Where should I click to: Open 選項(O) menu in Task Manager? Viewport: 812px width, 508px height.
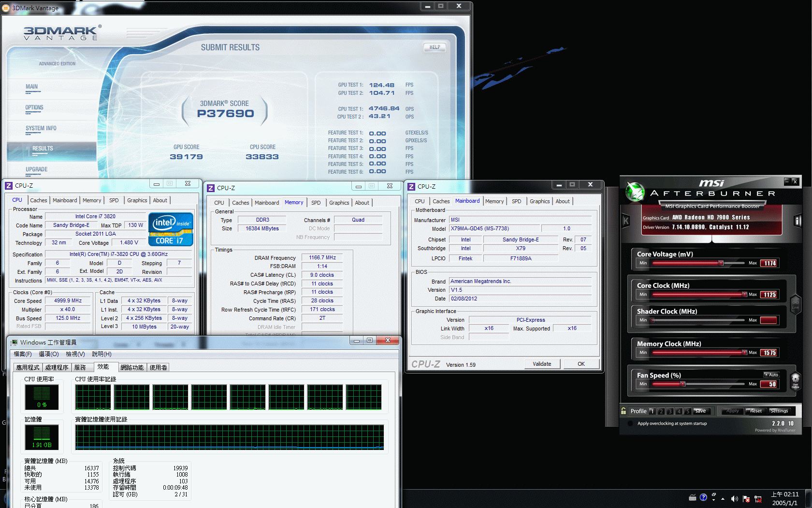point(48,354)
